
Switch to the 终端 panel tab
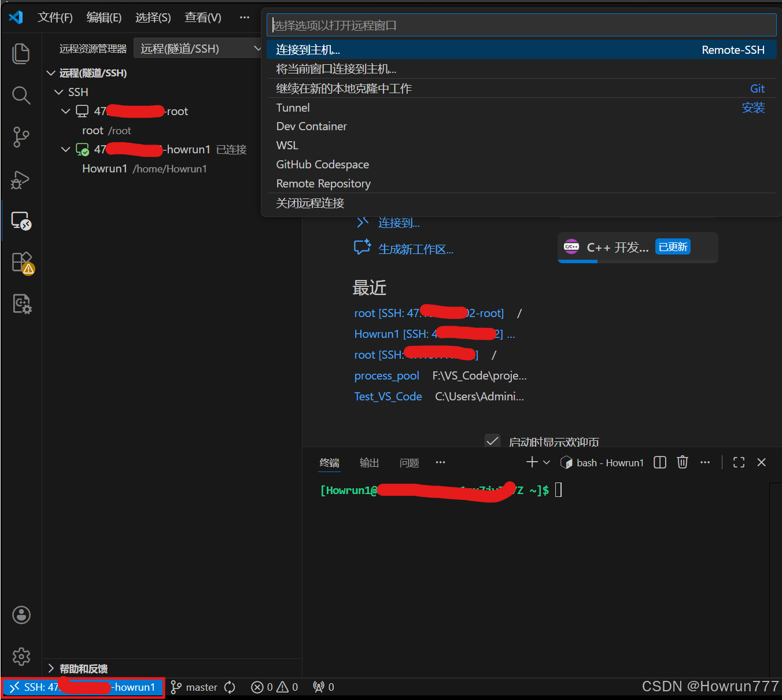pyautogui.click(x=330, y=463)
